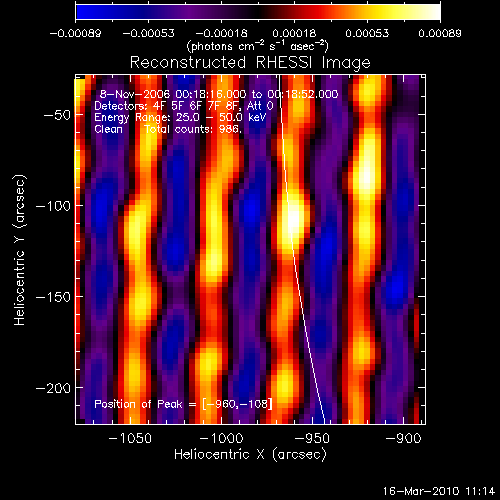
Task: Click the color bar's white right end
Action: [435, 12]
